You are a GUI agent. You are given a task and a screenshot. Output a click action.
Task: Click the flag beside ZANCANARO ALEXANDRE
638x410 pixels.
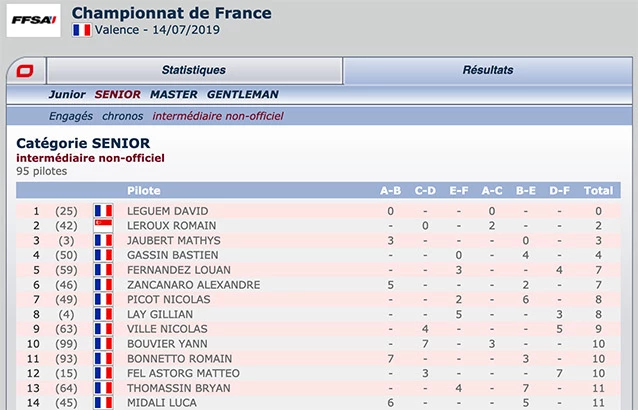[103, 285]
